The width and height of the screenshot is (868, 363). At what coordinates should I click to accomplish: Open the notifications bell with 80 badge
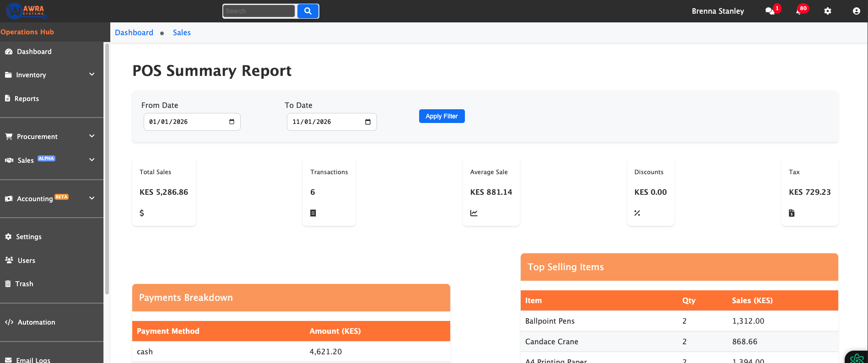(x=798, y=11)
